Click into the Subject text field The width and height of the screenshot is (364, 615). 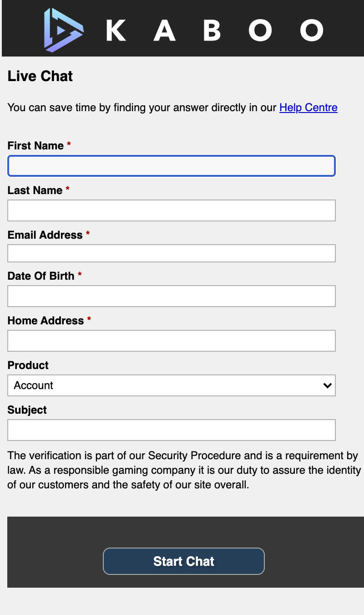pos(172,430)
